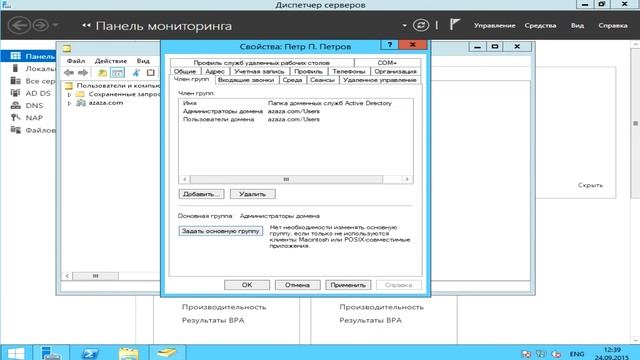Click the Применить button
This screenshot has width=640, height=360.
pos(348,285)
